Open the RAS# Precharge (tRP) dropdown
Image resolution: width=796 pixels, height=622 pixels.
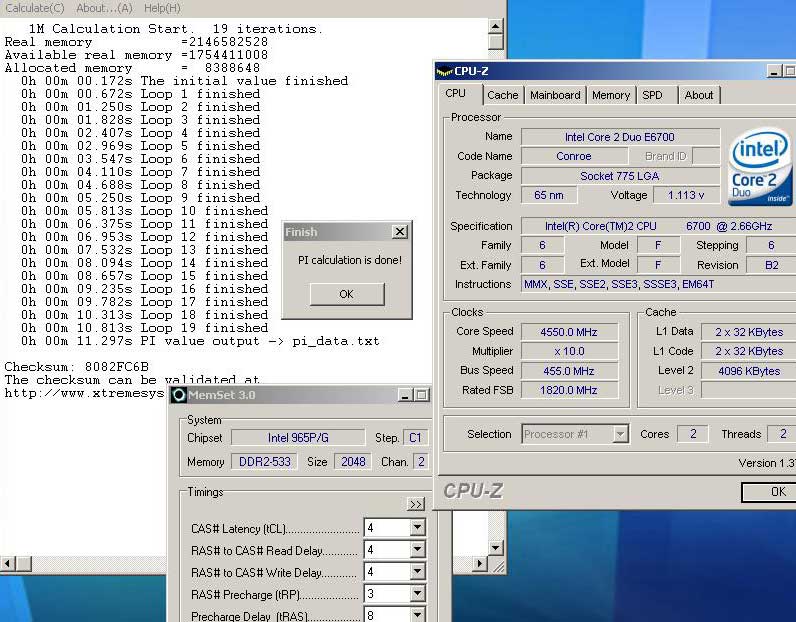(417, 593)
